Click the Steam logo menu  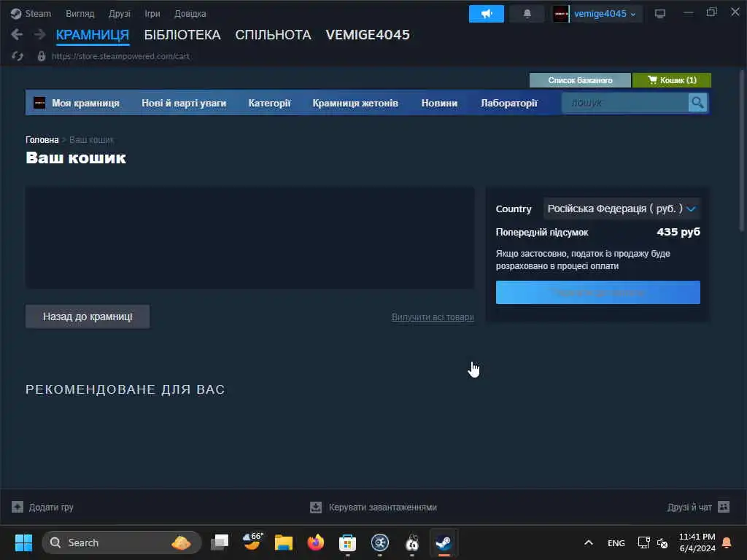31,13
